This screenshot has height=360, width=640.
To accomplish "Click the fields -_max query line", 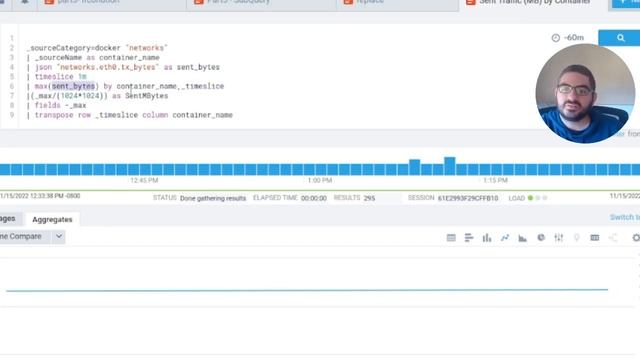I will click(x=56, y=105).
